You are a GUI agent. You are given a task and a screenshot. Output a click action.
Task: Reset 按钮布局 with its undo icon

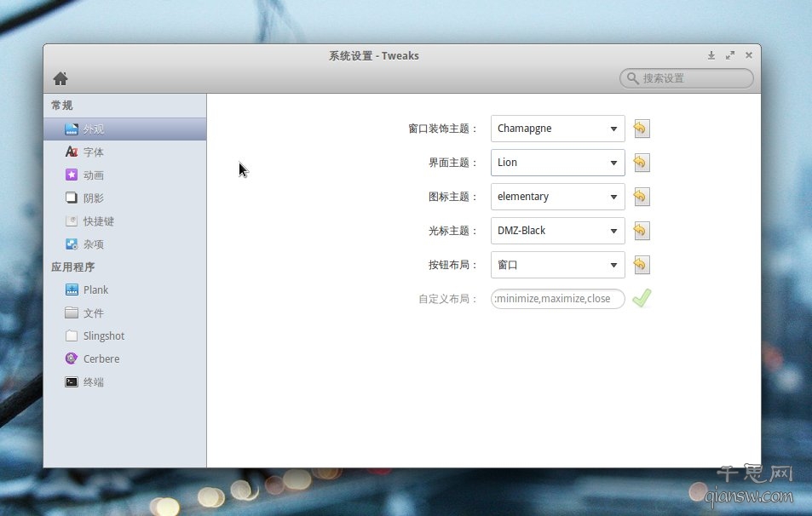[x=641, y=265]
